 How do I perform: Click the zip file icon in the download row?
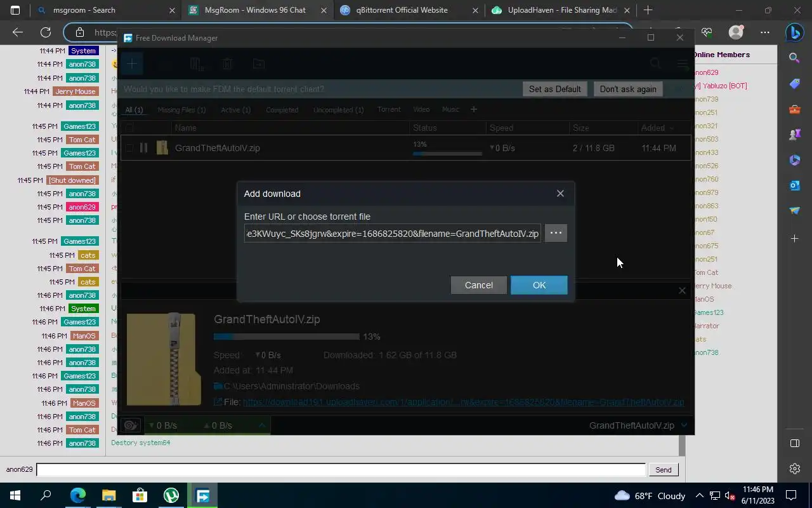tap(162, 148)
